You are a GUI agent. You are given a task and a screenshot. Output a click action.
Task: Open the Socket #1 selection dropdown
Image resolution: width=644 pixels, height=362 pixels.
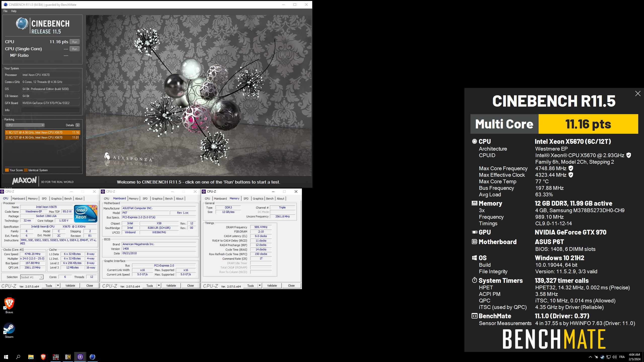[x=32, y=277]
